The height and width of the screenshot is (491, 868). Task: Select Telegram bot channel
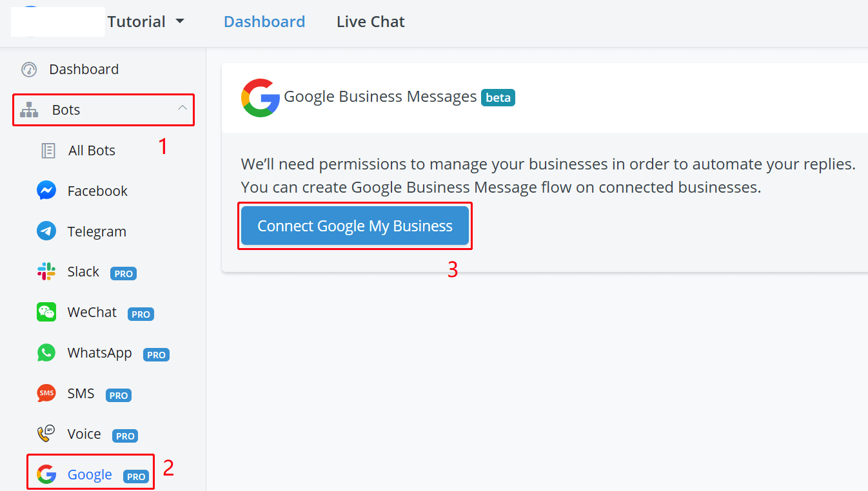97,231
